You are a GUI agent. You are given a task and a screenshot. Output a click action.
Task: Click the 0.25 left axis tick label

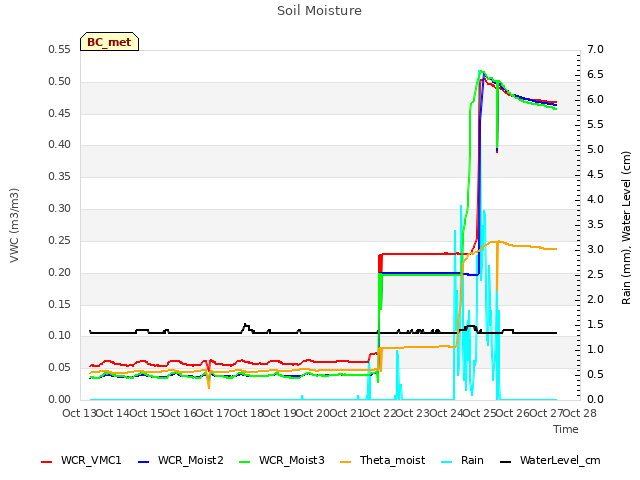[x=60, y=240]
